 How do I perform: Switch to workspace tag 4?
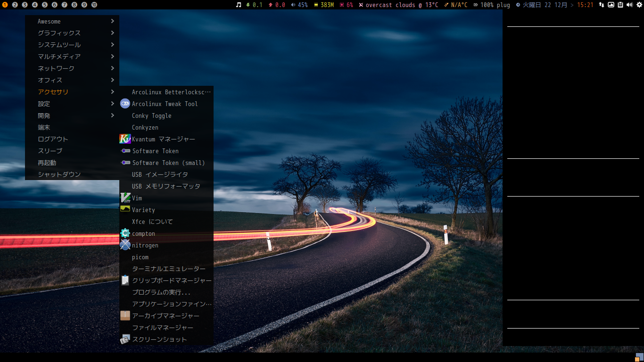[35, 5]
